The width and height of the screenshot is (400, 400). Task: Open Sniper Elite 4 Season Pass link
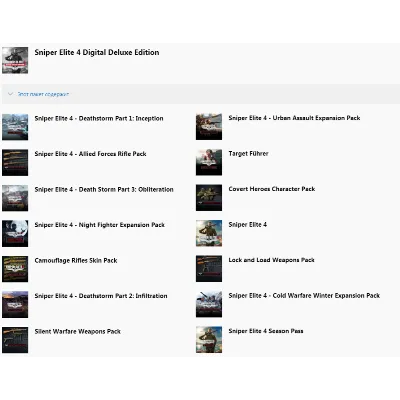[x=266, y=331]
